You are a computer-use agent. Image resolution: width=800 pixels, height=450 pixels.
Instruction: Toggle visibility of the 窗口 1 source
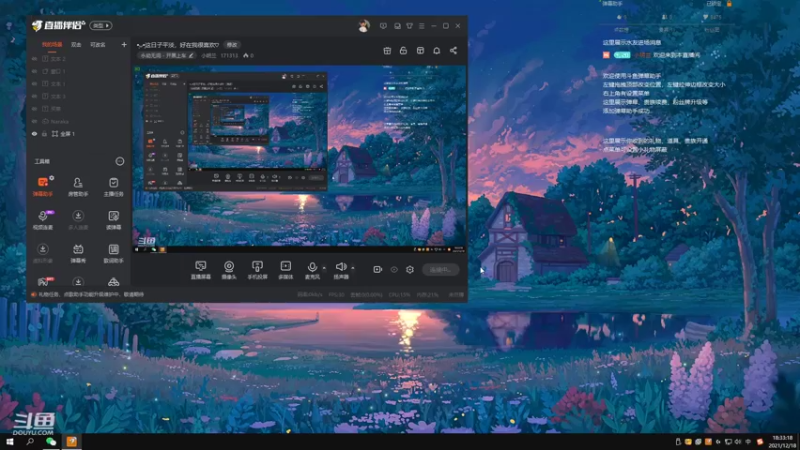pos(34,71)
